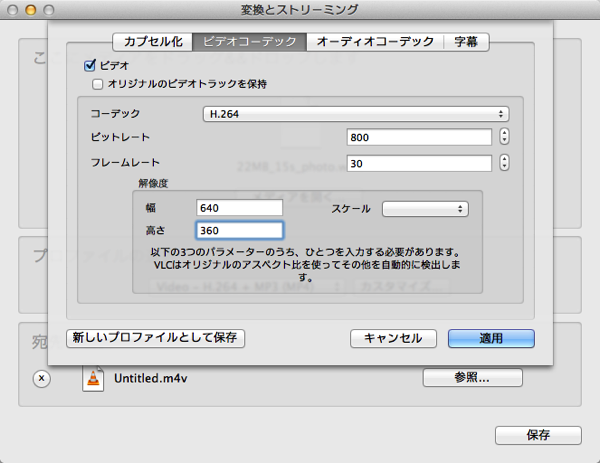Click the フレームレート stepper arrows
This screenshot has height=463, width=600.
pos(504,163)
